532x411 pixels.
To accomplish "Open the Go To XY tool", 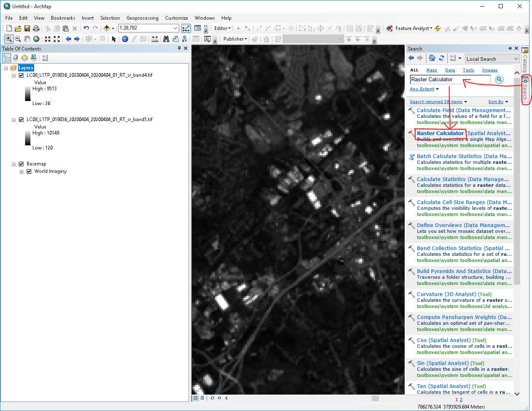I will [184, 39].
